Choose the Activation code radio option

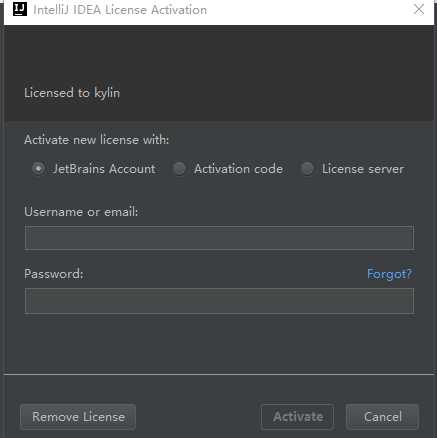point(179,169)
